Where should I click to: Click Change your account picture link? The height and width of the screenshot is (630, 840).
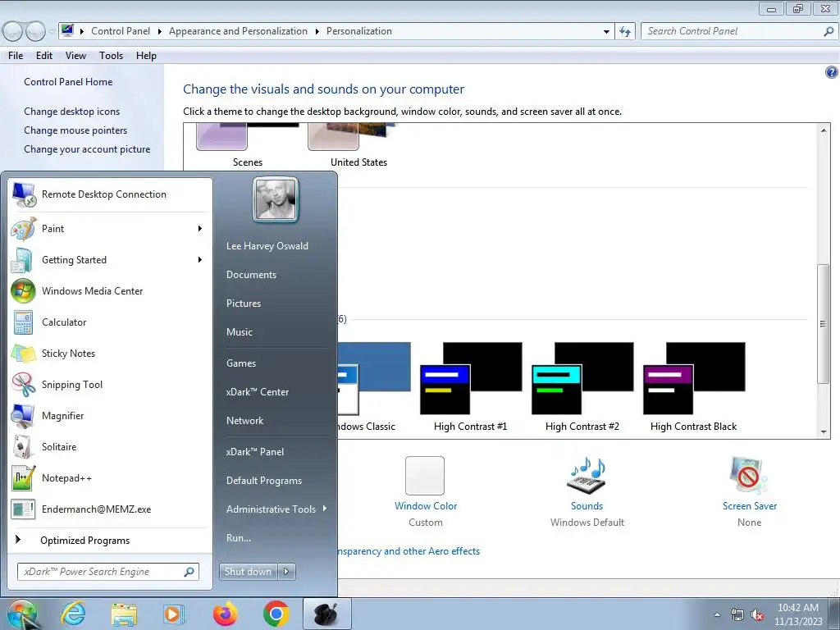point(87,149)
